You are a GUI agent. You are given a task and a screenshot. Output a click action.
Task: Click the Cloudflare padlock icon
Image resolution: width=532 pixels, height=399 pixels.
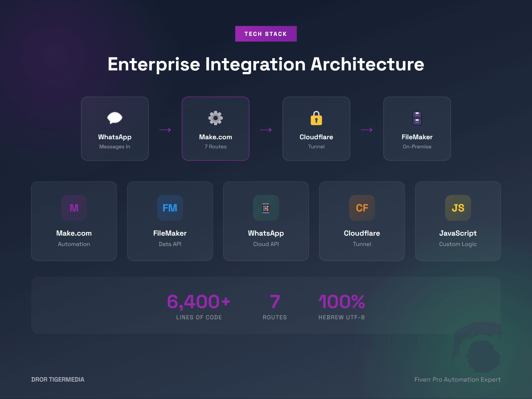click(x=316, y=118)
